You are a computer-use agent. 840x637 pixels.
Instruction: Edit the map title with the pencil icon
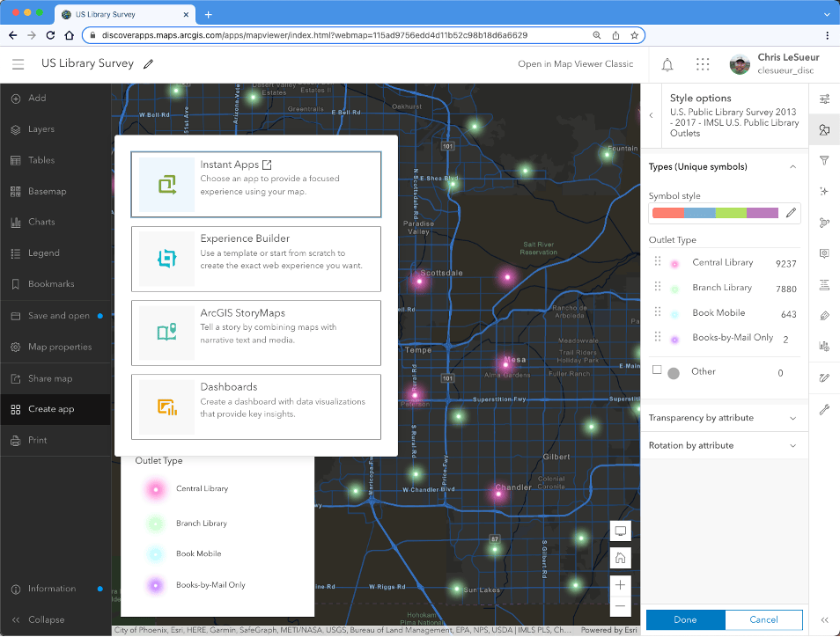[149, 64]
